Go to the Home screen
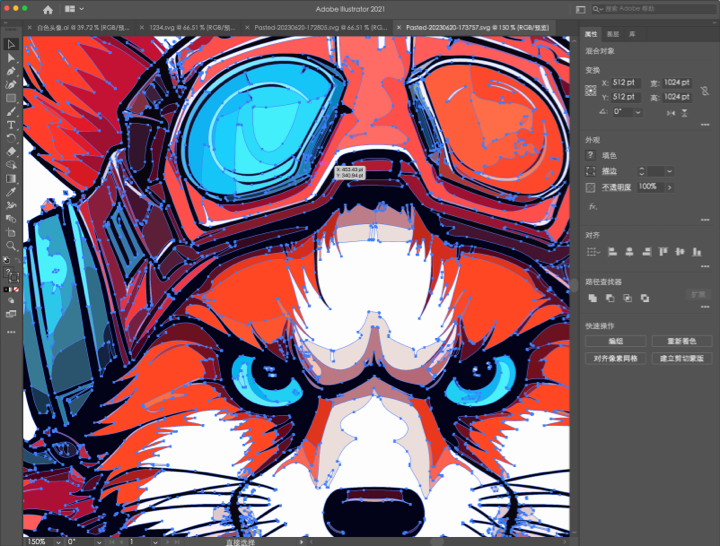 pyautogui.click(x=48, y=9)
